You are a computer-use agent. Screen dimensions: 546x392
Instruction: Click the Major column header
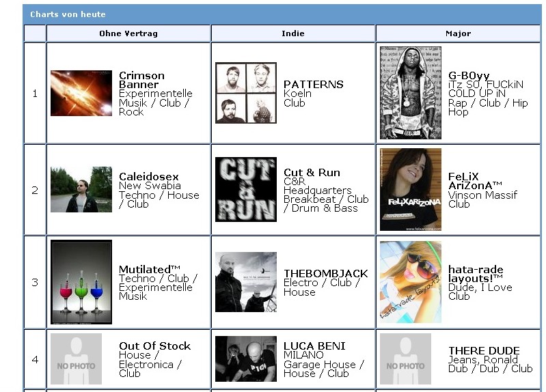tap(458, 33)
